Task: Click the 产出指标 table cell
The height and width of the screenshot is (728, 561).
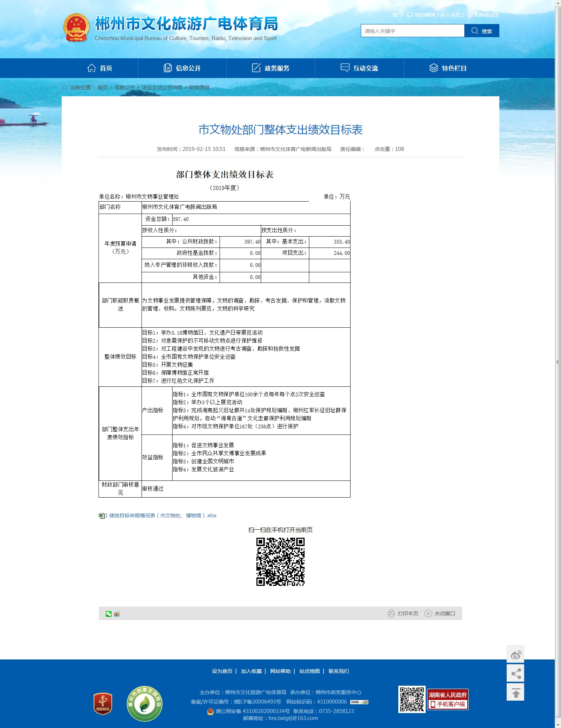Action: 157,410
